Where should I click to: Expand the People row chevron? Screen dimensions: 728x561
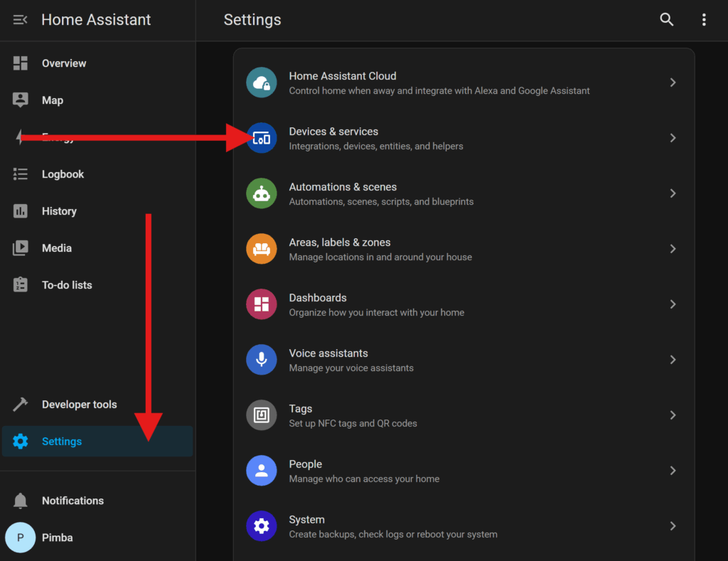click(x=673, y=471)
